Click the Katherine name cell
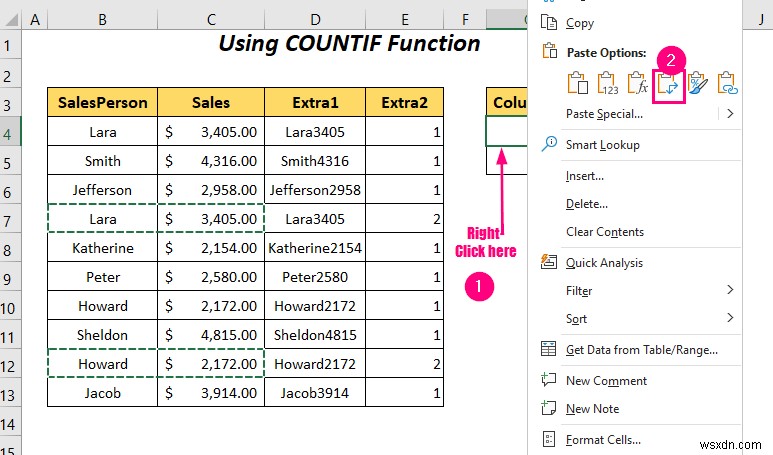Image resolution: width=773 pixels, height=455 pixels. tap(103, 247)
